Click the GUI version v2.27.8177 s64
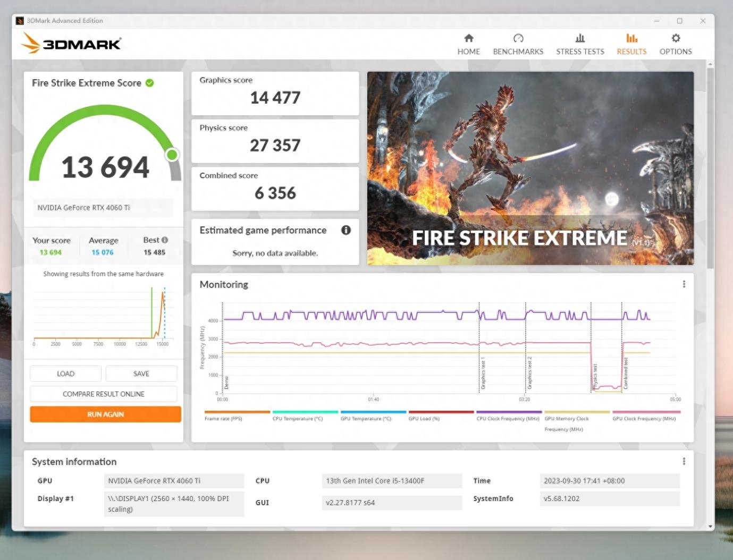 click(x=392, y=503)
